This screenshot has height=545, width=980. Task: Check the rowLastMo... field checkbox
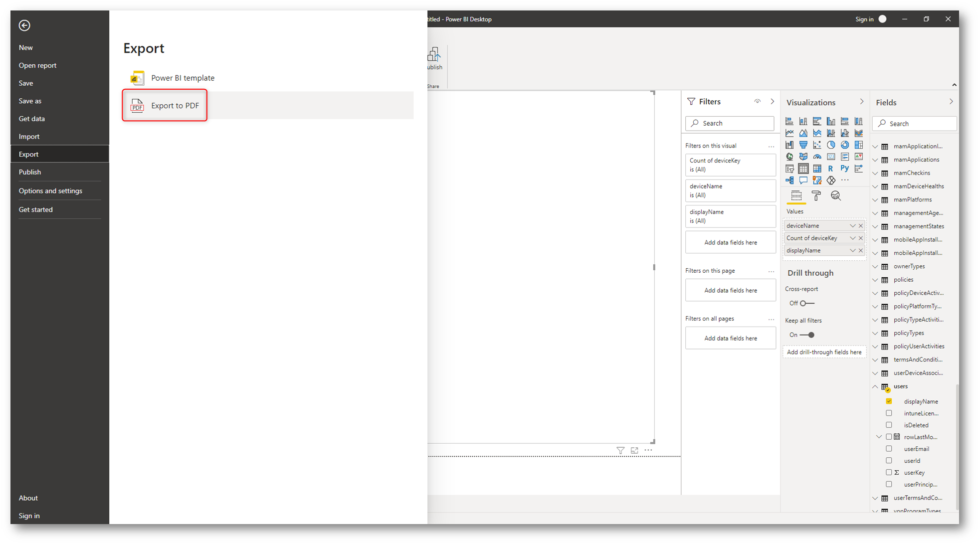889,437
